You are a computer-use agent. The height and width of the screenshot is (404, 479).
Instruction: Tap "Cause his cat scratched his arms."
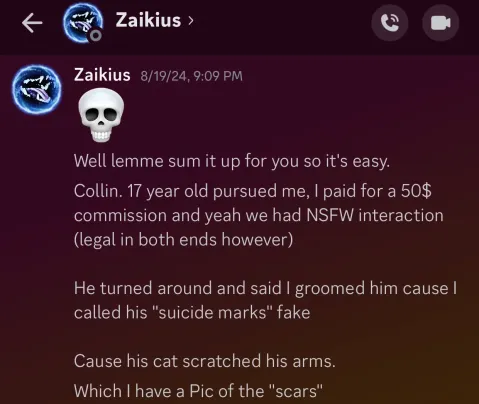(204, 361)
